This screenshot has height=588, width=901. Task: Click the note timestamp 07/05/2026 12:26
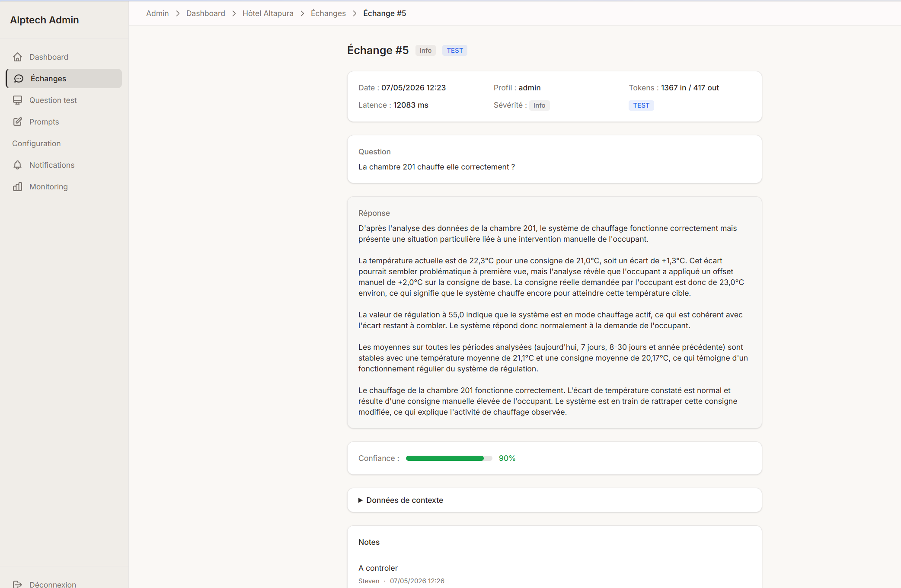[x=417, y=581]
